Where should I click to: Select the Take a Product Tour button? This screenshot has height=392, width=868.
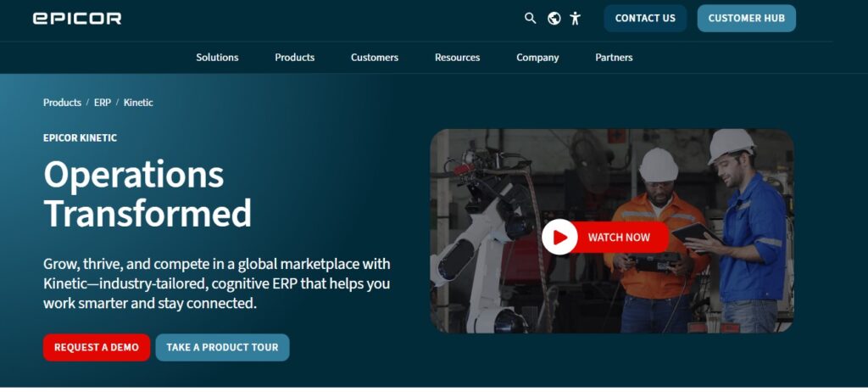tap(222, 347)
